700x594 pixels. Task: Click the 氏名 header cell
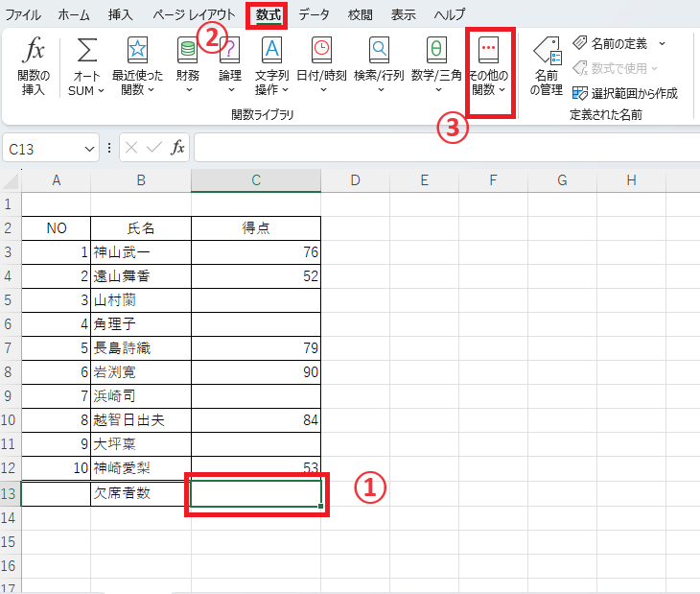(x=141, y=228)
